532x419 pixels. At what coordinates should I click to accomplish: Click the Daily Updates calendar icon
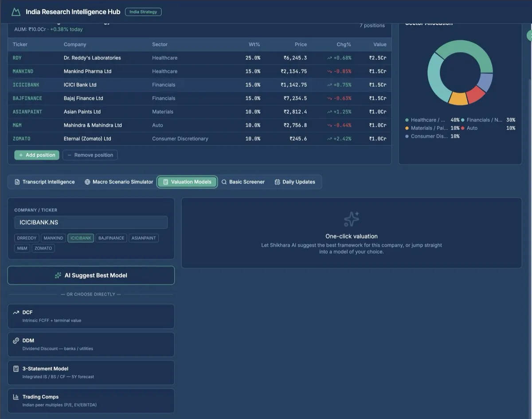tap(277, 182)
